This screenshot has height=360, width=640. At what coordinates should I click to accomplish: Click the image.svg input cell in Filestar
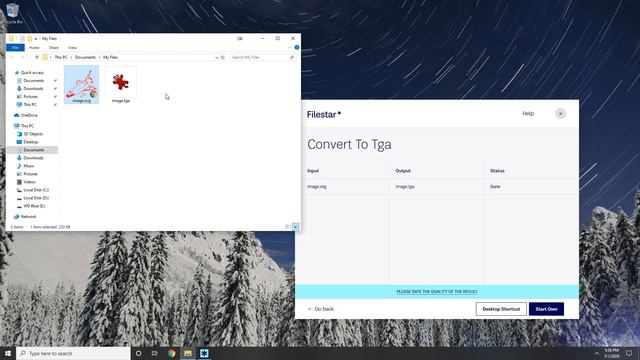[317, 187]
